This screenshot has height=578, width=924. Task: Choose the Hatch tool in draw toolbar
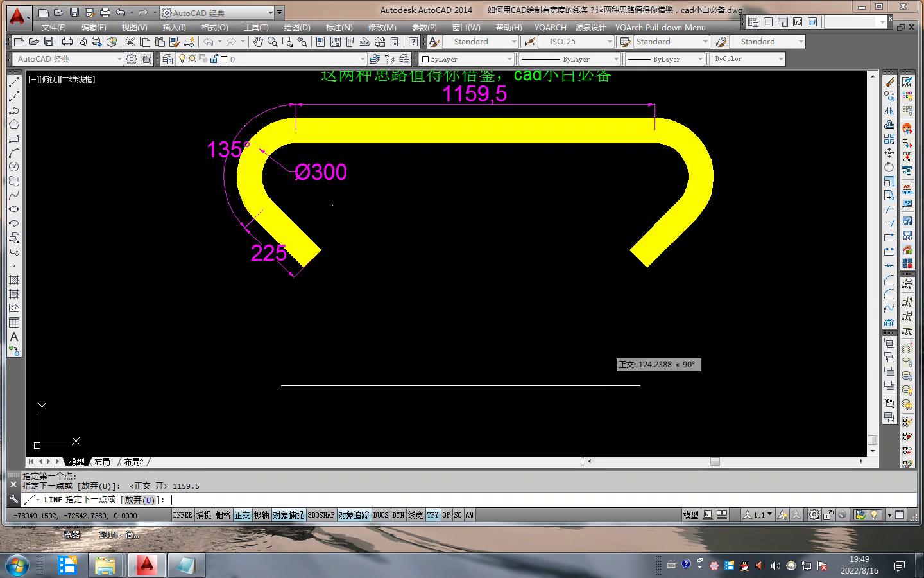(14, 280)
